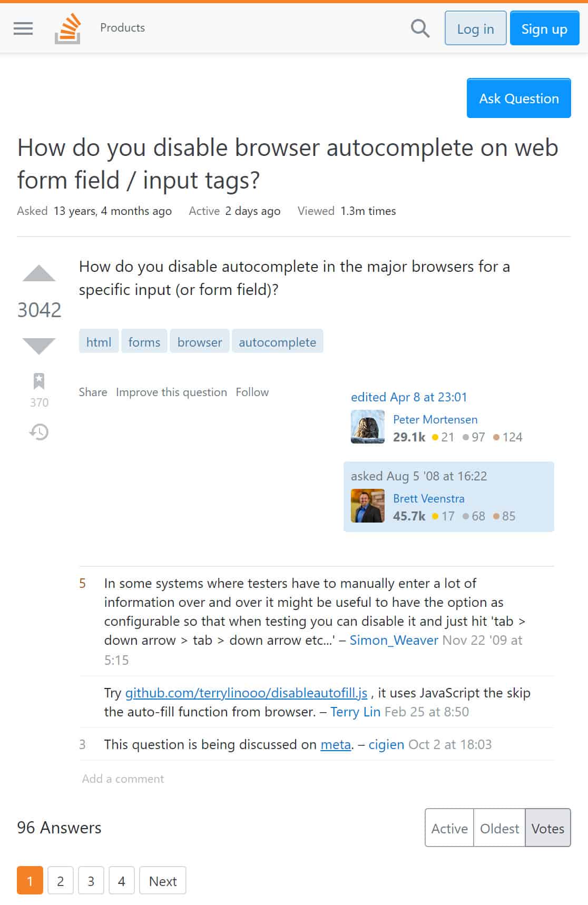Switch answers sorting to Oldest

point(498,828)
